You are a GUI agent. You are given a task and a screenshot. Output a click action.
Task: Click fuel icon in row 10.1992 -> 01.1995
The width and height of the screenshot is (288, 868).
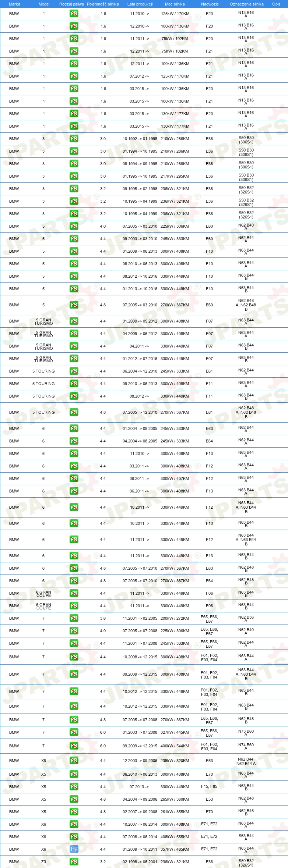coord(74,139)
